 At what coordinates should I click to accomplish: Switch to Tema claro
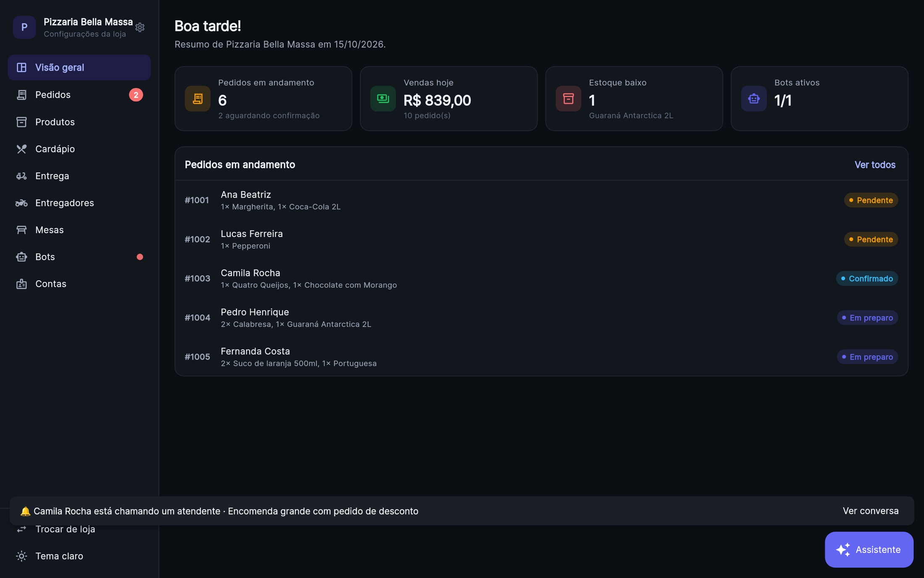click(79, 556)
